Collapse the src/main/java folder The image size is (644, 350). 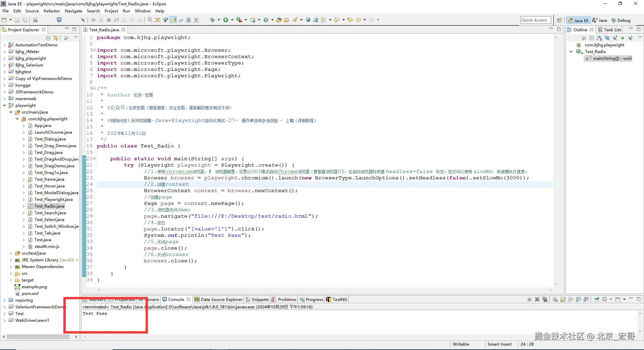click(x=11, y=112)
